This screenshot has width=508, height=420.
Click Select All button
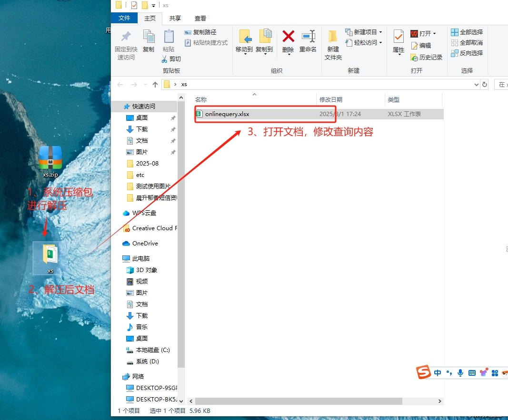pyautogui.click(x=467, y=32)
